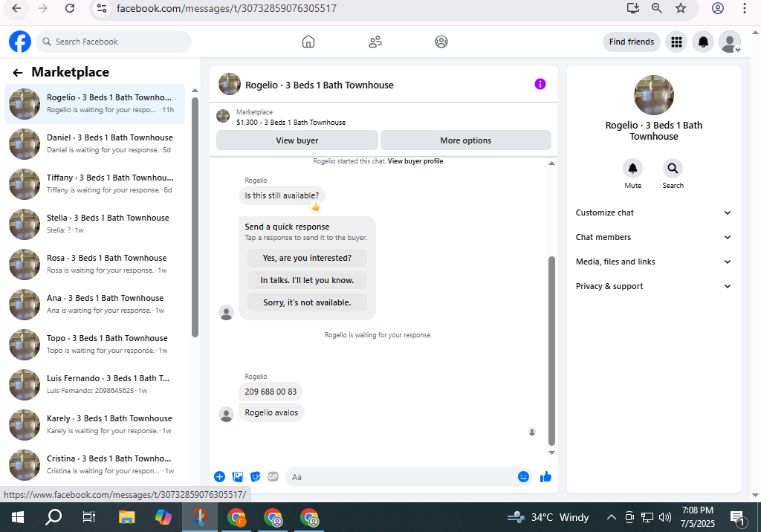The image size is (761, 532).
Task: Open Tiffany's Townhouse conversation
Action: [x=94, y=184]
